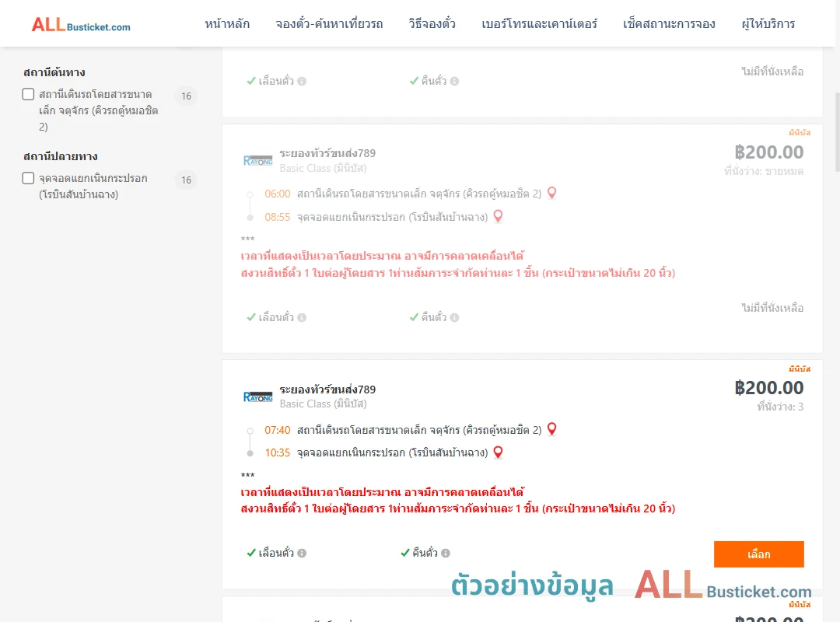The width and height of the screenshot is (840, 622).
Task: Open map pin for 07:40 departure station
Action: (551, 429)
